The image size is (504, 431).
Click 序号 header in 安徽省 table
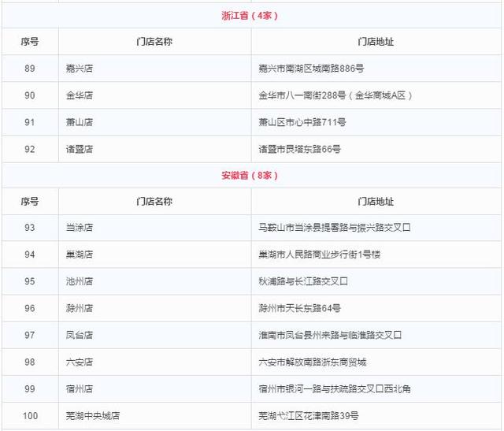click(30, 202)
